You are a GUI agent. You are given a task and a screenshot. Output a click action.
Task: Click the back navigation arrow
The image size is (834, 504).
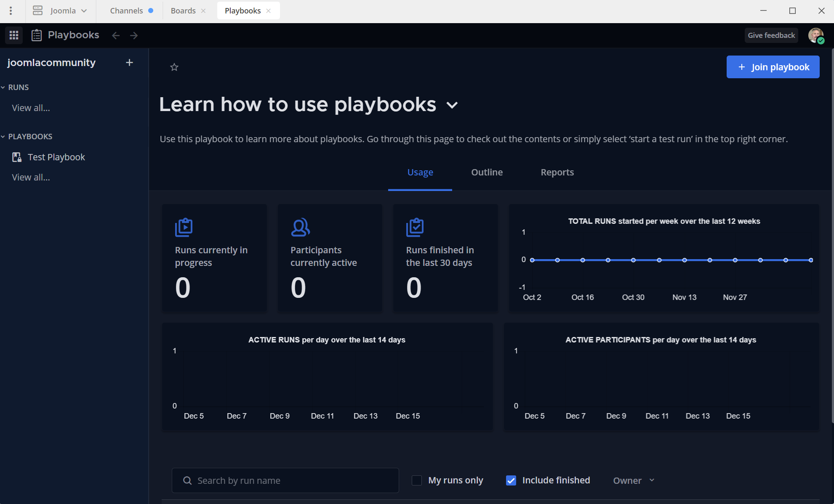pos(116,35)
